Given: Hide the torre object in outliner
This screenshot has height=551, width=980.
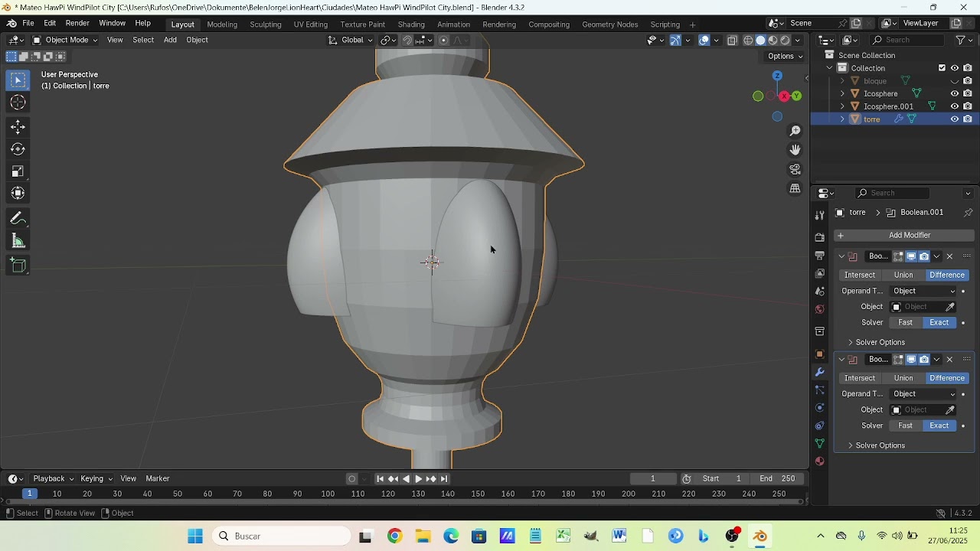Looking at the screenshot, I should (955, 119).
